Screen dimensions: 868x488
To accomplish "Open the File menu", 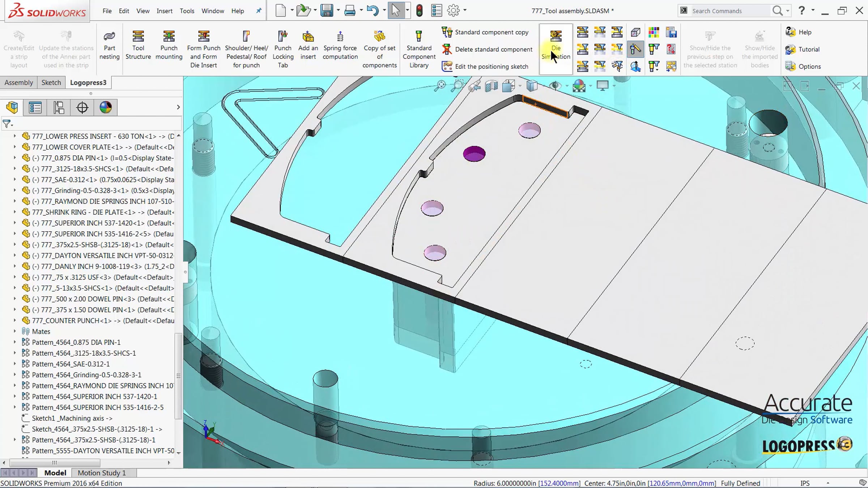I will 107,11.
